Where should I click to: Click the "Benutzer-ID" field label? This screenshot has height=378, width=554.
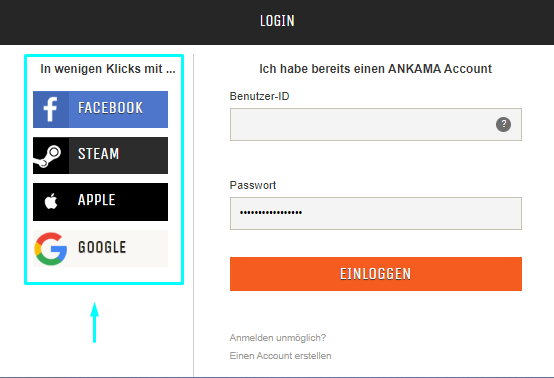(x=260, y=96)
